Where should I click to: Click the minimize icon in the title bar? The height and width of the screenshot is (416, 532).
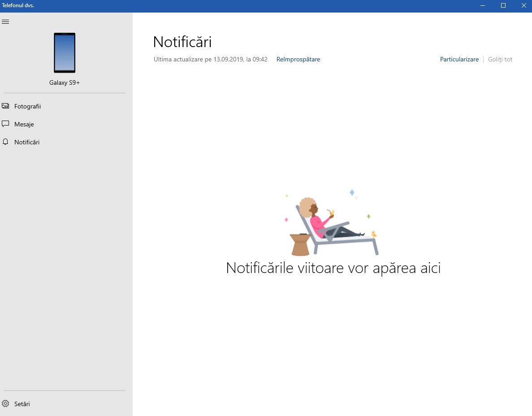[x=482, y=6]
